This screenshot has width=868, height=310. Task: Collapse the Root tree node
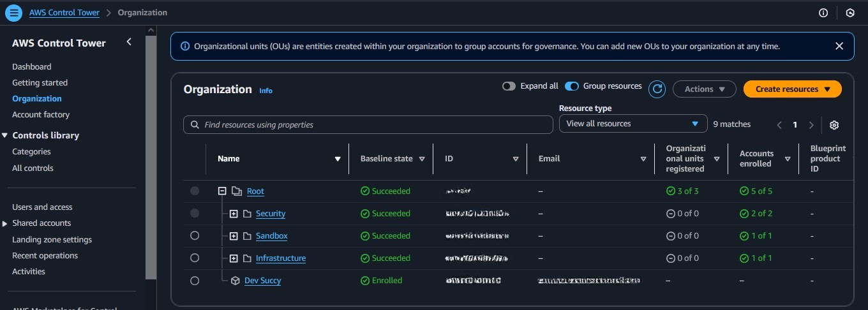[222, 191]
